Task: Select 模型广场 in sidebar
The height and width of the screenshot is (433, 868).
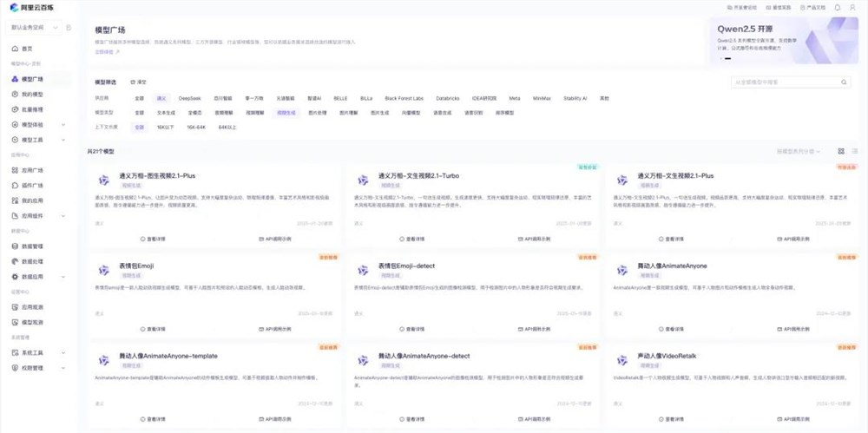Action: click(x=39, y=79)
